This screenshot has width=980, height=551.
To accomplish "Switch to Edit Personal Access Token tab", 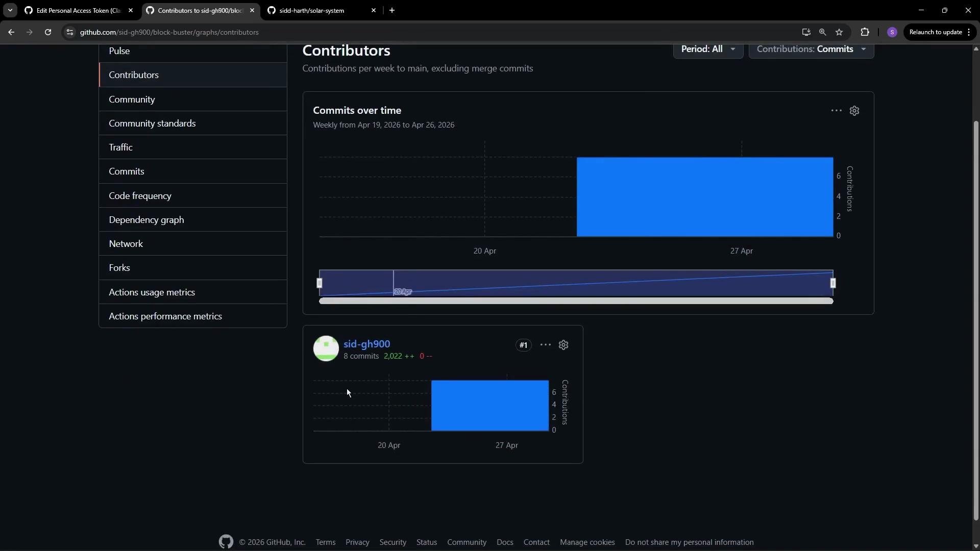I will coord(79,10).
